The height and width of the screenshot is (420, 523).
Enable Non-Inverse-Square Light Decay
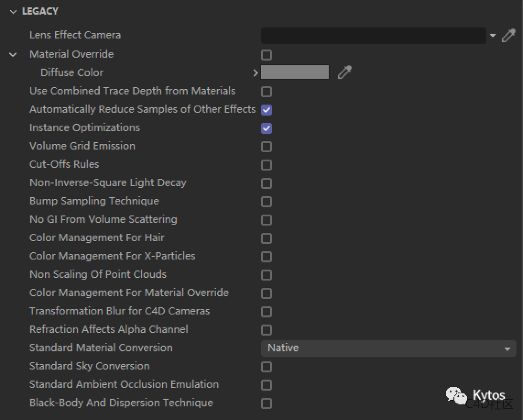266,183
